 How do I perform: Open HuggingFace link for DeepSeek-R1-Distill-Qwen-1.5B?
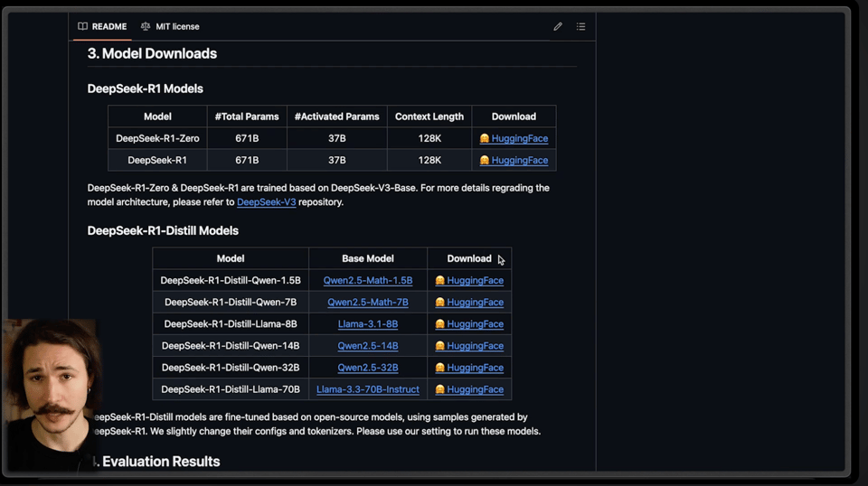tap(469, 280)
